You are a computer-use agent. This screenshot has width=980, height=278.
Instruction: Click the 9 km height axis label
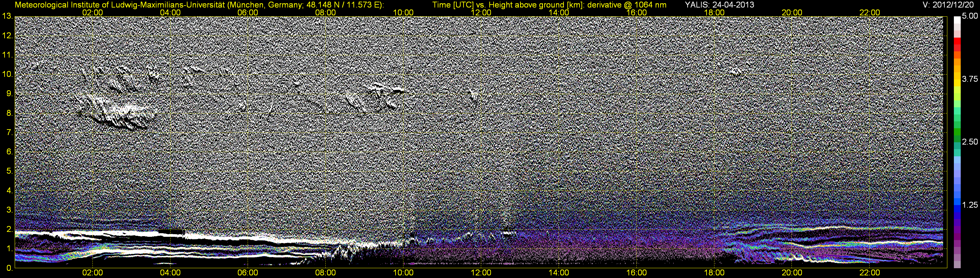[9, 94]
